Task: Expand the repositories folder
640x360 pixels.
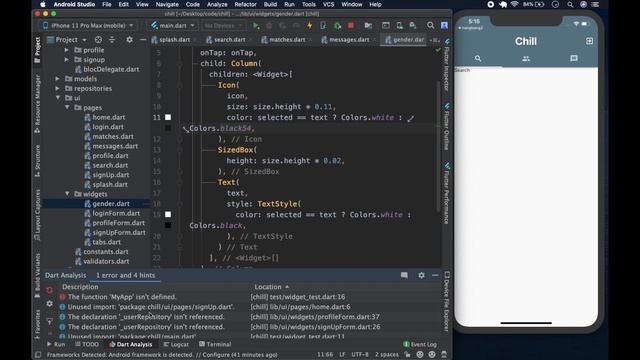Action: coord(58,88)
